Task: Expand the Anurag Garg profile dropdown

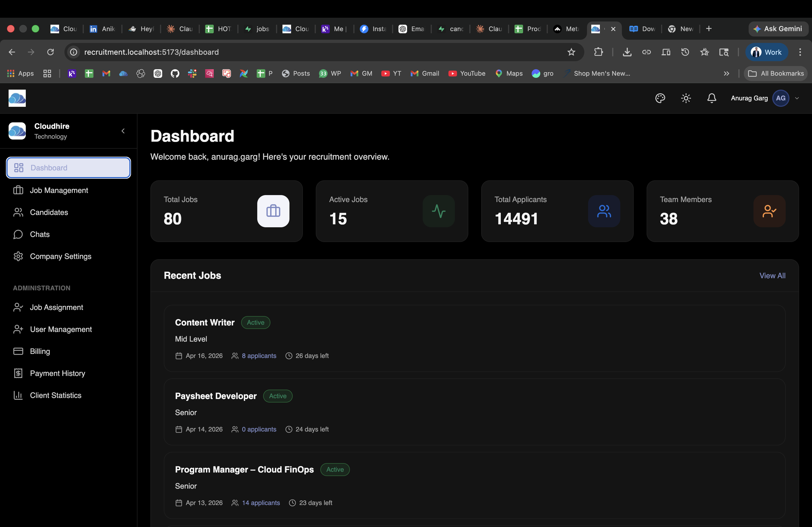Action: (797, 98)
